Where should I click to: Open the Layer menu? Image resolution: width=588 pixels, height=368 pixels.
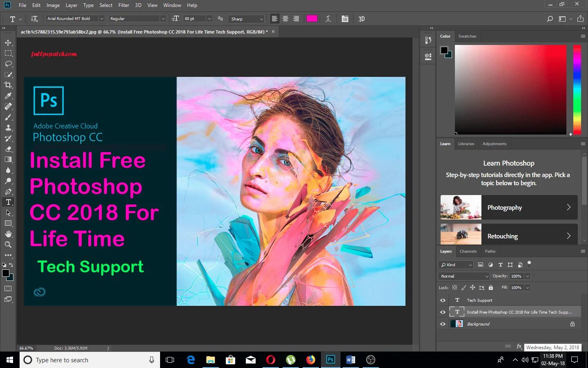tap(71, 5)
